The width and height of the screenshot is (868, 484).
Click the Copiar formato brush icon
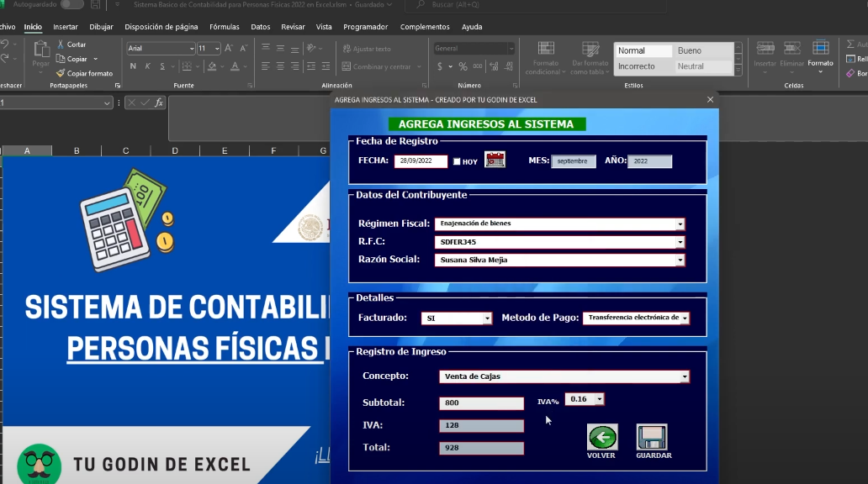tap(61, 73)
